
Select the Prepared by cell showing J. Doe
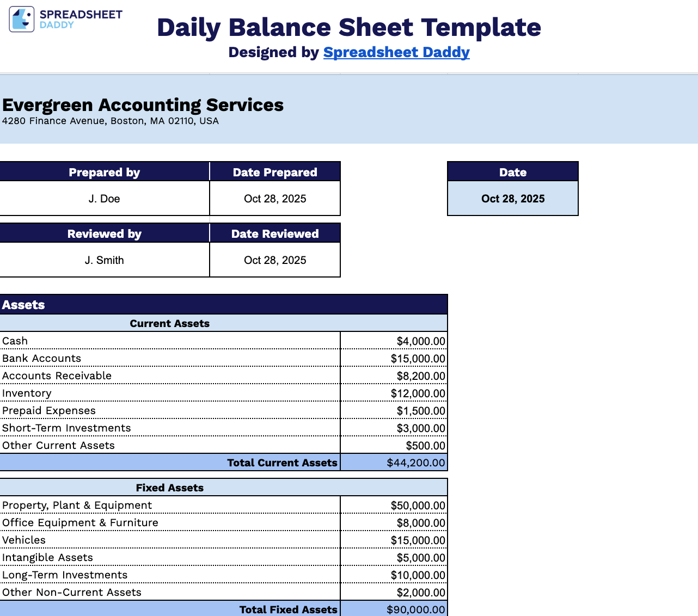pyautogui.click(x=104, y=198)
